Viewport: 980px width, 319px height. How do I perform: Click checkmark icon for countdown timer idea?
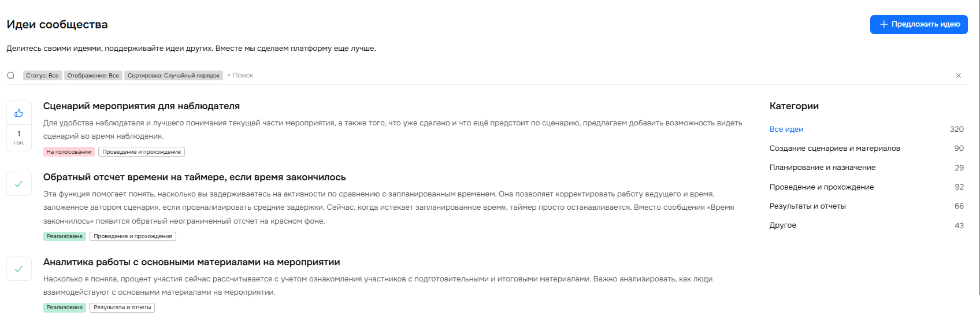(x=19, y=184)
